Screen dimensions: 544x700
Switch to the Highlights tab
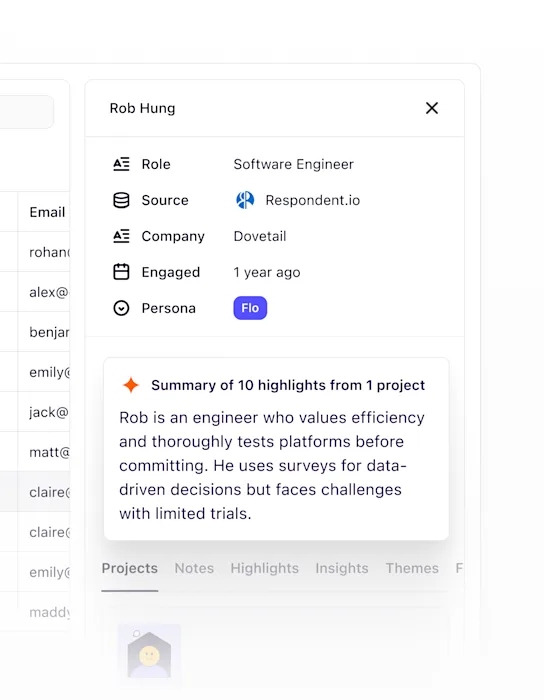[265, 568]
